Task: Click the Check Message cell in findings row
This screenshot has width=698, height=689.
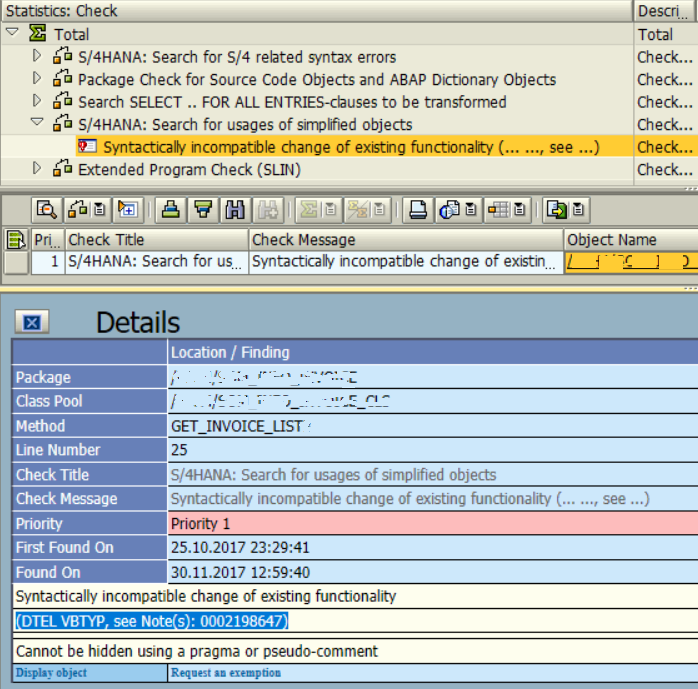Action: (x=406, y=262)
